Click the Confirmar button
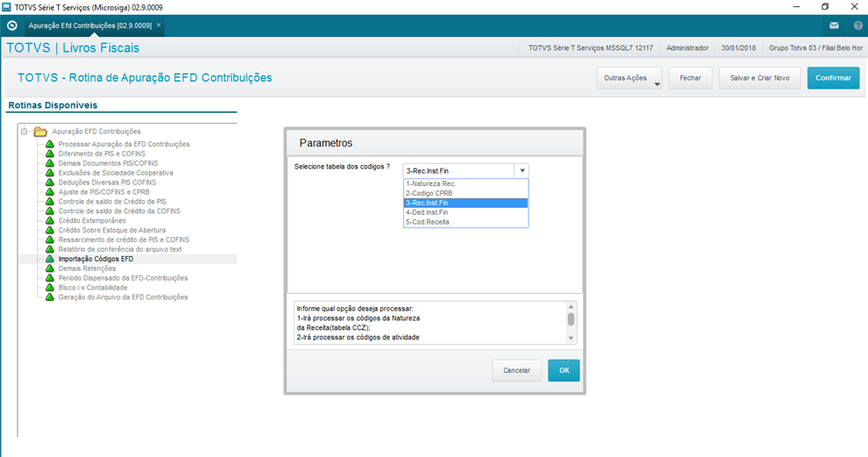This screenshot has width=868, height=457. coord(833,78)
